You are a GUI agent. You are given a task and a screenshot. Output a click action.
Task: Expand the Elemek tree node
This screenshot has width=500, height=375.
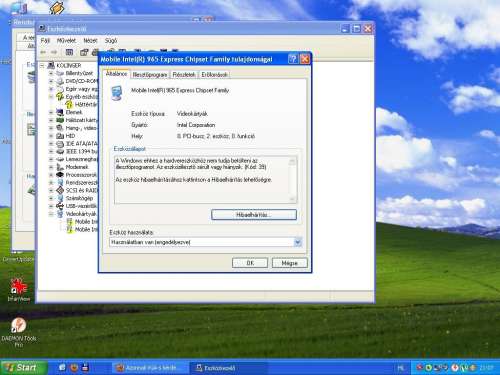click(51, 112)
